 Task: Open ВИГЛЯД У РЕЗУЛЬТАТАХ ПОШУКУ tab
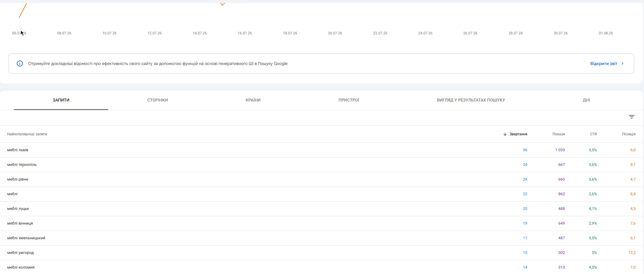(x=471, y=100)
